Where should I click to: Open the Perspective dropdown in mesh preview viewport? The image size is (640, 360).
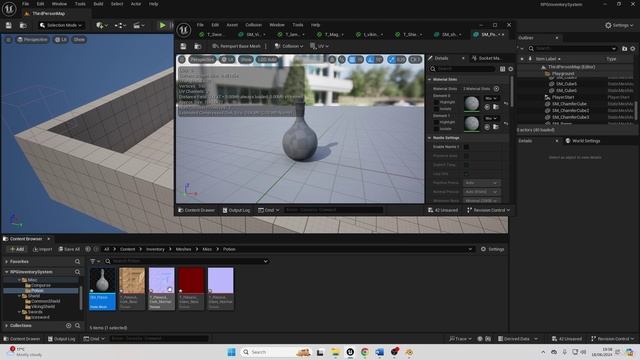click(x=202, y=60)
